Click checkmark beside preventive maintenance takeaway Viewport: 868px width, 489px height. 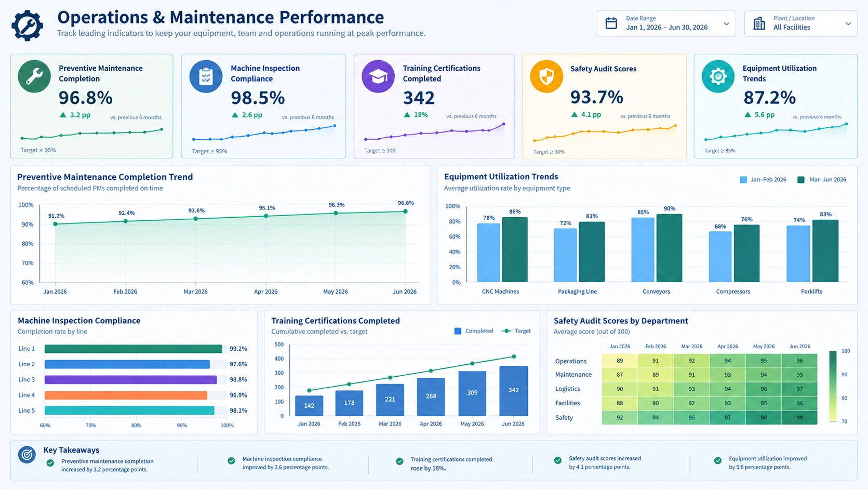point(50,463)
